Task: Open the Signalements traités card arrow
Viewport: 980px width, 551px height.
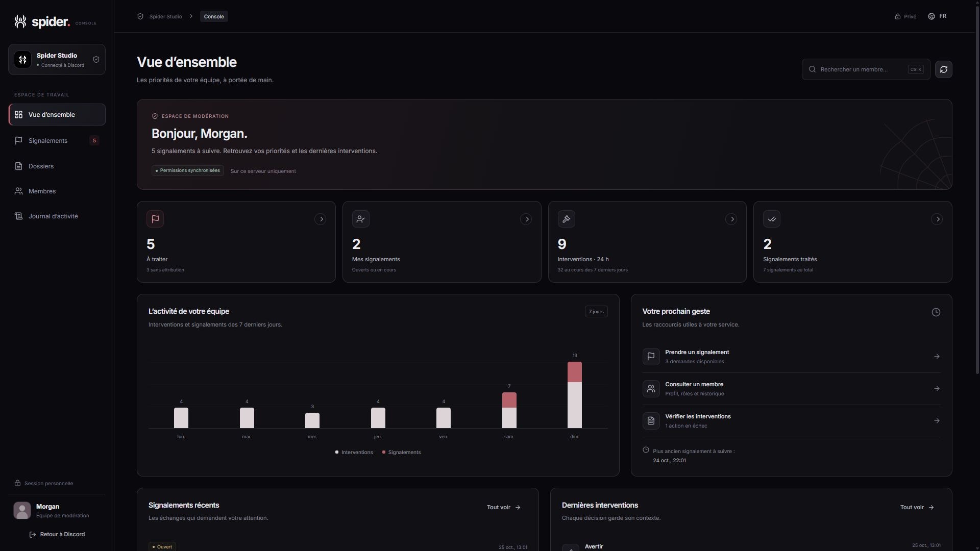Action: (x=937, y=219)
